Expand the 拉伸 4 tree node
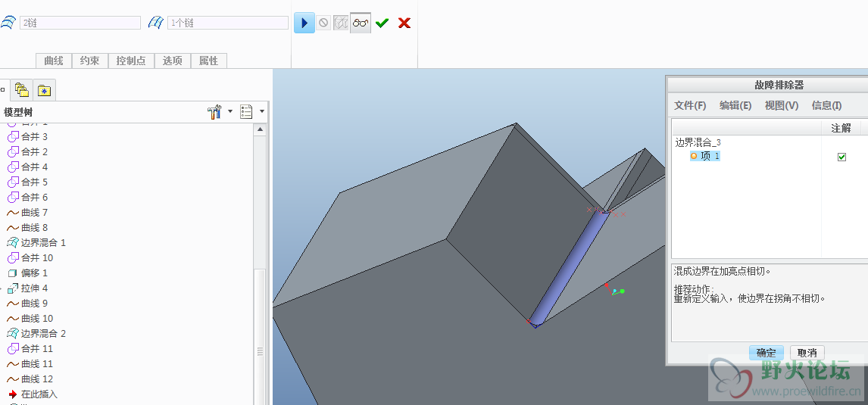868x405 pixels. 2,288
